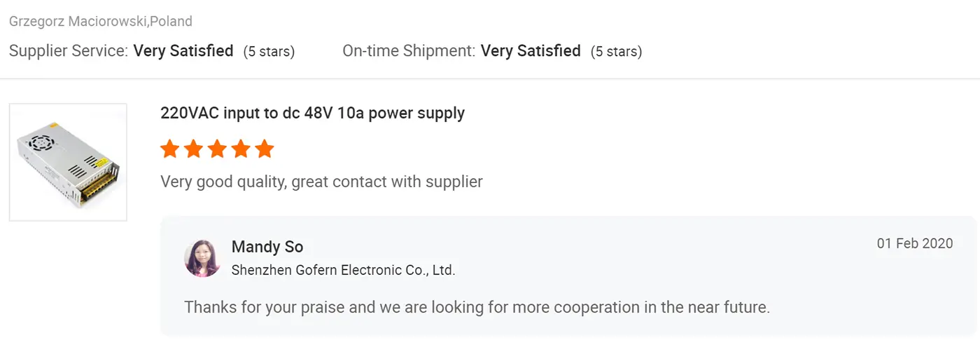Click the third orange rating star
The height and width of the screenshot is (340, 980).
tap(217, 149)
